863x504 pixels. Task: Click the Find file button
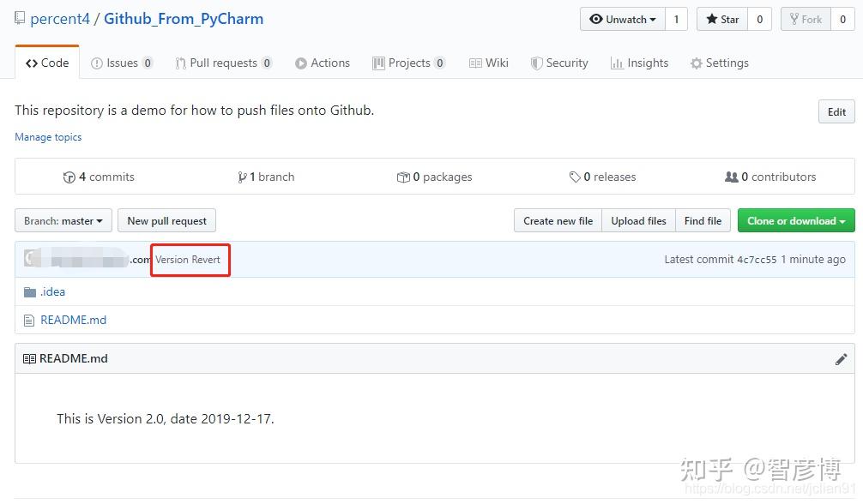pyautogui.click(x=703, y=220)
